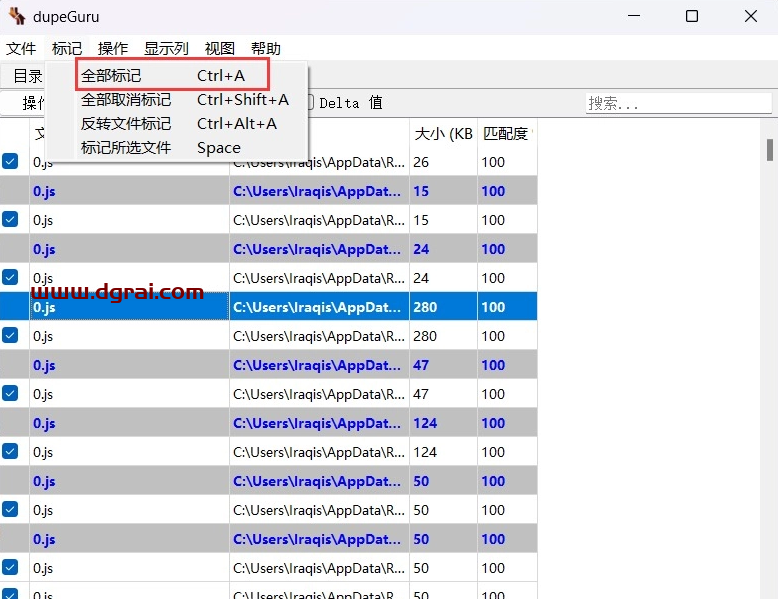Open the 视图 menu
Screen dimensions: 778x599
point(220,49)
